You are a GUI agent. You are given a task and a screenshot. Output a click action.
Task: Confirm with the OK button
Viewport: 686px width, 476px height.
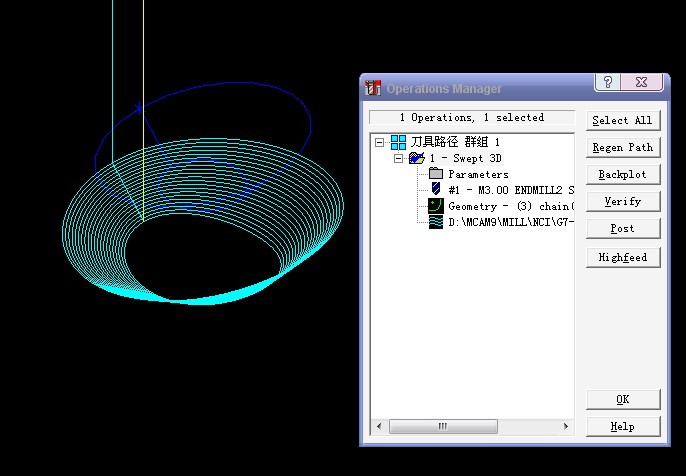point(623,399)
